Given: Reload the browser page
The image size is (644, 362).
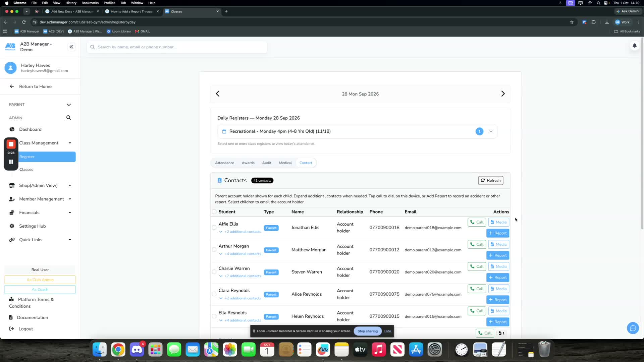Looking at the screenshot, I should (x=24, y=22).
